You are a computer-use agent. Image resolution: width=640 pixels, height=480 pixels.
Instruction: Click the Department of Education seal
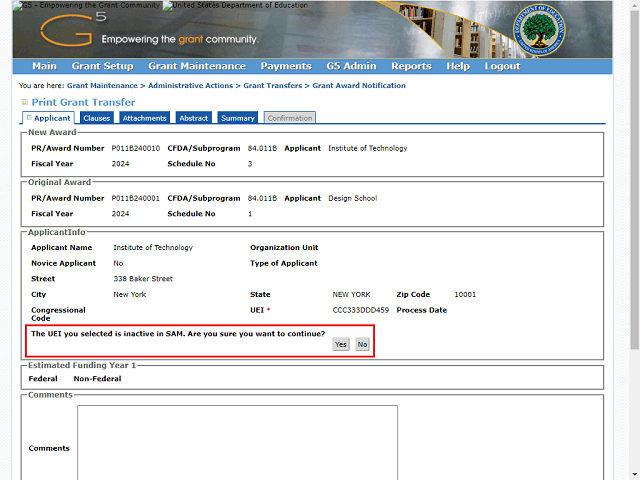[539, 29]
